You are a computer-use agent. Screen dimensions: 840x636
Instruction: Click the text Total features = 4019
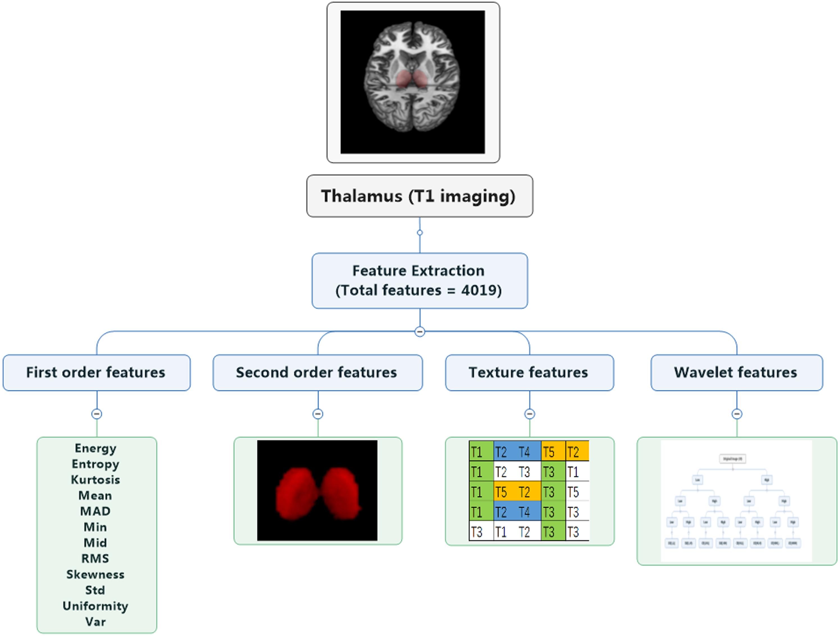419,291
